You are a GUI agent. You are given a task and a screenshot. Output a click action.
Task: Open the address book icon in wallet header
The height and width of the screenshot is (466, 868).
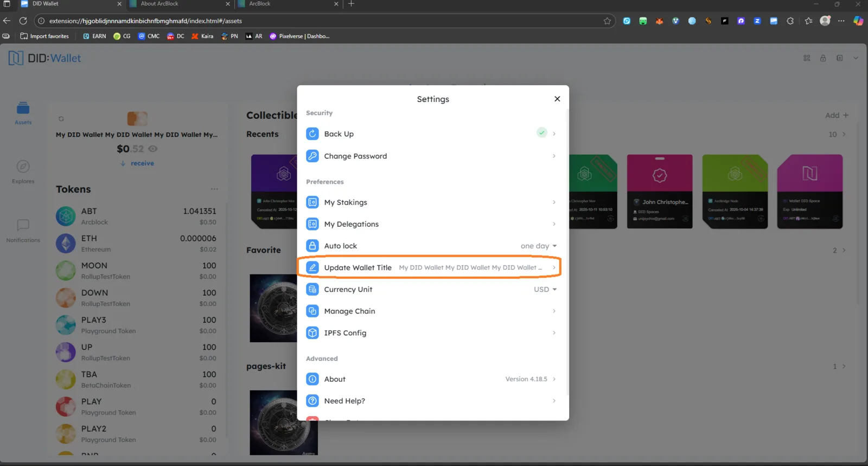839,58
